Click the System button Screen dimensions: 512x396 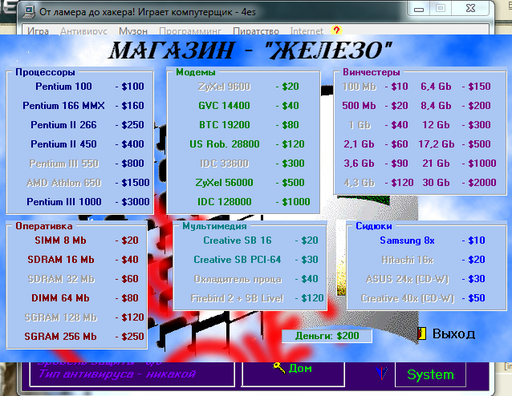pyautogui.click(x=430, y=375)
